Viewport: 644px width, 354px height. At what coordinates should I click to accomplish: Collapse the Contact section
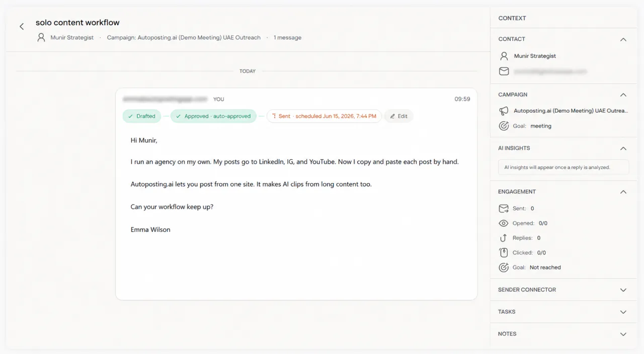point(623,39)
